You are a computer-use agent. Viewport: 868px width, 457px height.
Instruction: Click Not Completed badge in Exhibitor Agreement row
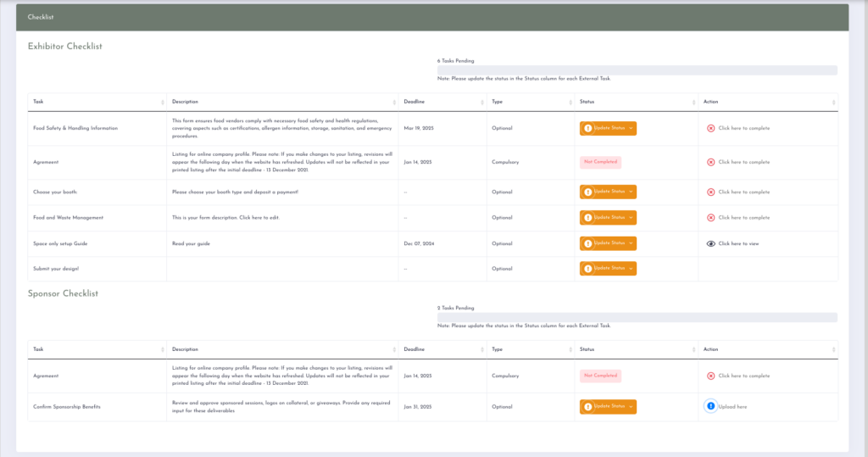click(x=600, y=162)
